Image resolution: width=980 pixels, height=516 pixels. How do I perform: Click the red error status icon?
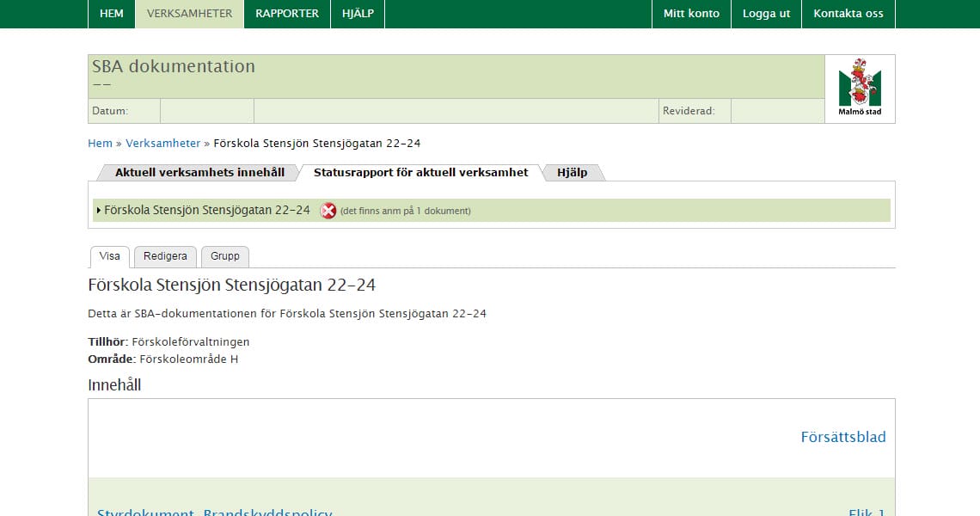[328, 211]
